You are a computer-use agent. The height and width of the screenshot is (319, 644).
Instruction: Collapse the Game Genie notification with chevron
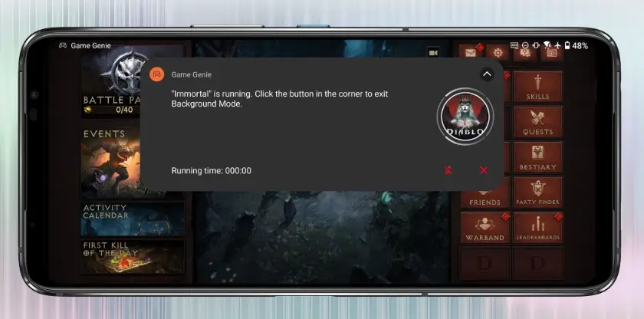[x=487, y=74]
